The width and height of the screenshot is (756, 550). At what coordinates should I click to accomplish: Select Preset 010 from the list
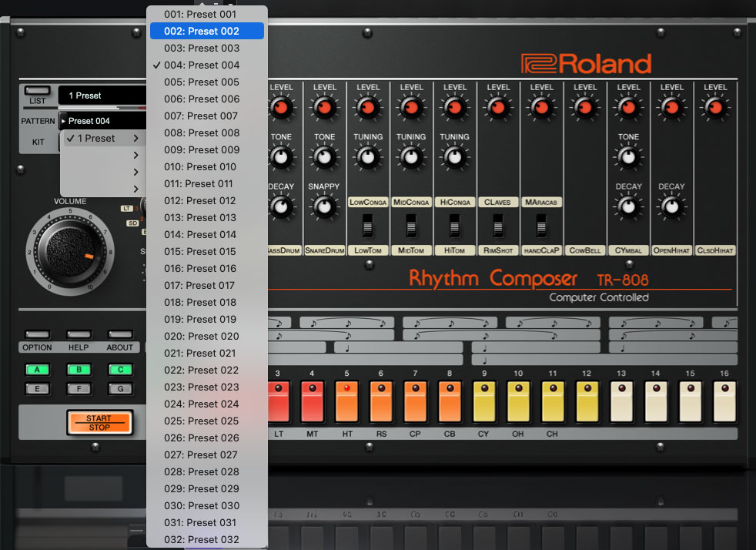pyautogui.click(x=207, y=166)
